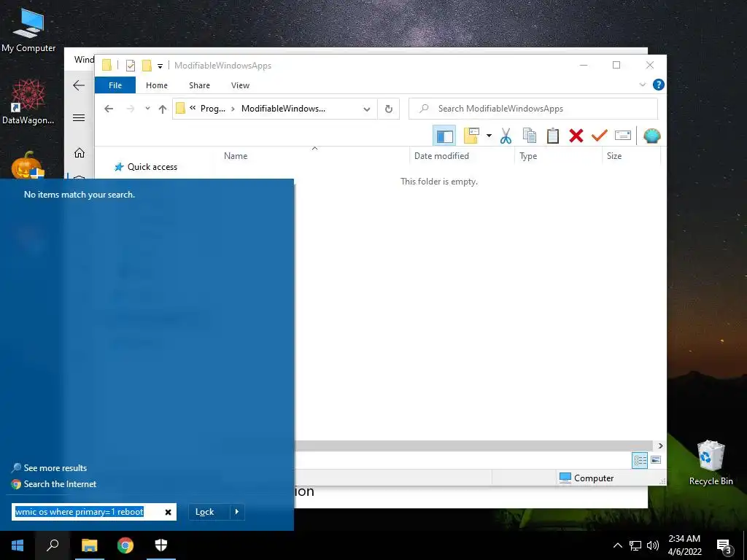Click the Rename label icon

[x=623, y=136]
